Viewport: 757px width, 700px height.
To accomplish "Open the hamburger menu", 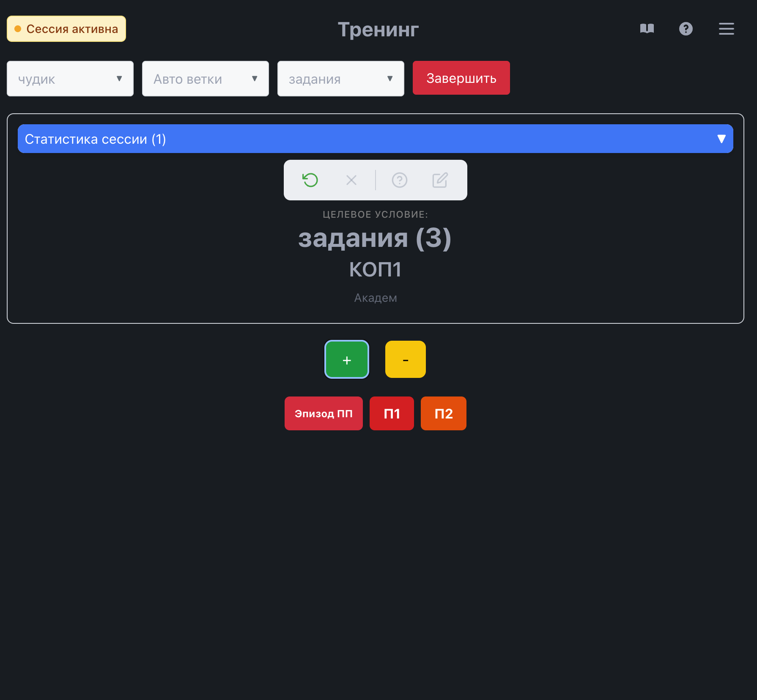I will tap(726, 29).
